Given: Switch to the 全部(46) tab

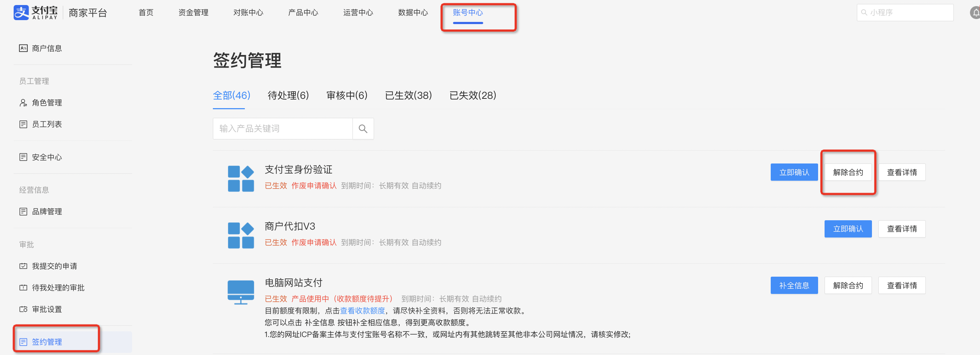Looking at the screenshot, I should pyautogui.click(x=231, y=95).
